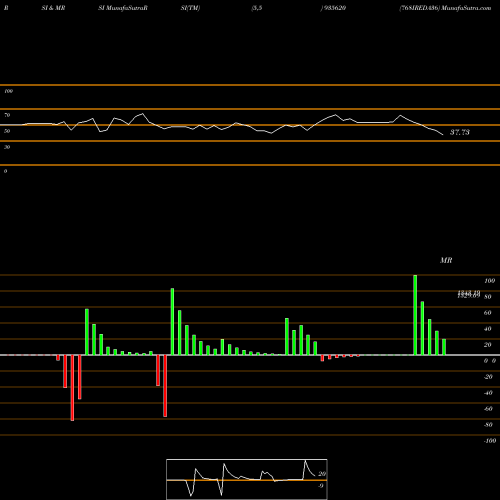Image resolution: width=500 pixels, height=500 pixels.
Task: Click the overlapping MR value text near 80
Action: (x=469, y=294)
